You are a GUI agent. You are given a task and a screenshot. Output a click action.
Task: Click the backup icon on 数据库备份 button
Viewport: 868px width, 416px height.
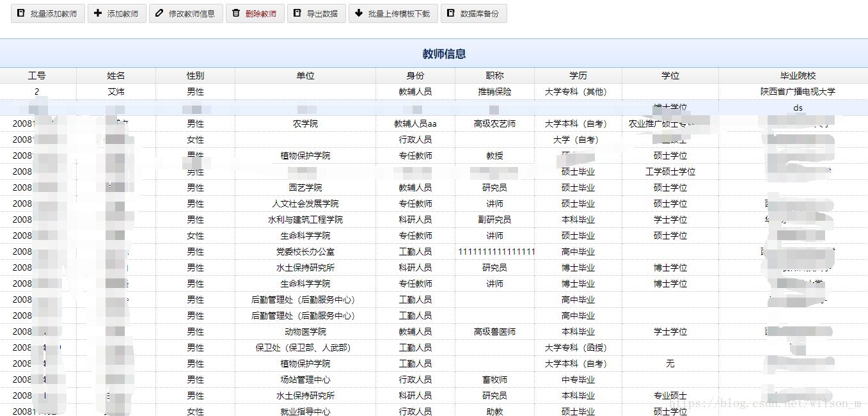pyautogui.click(x=451, y=13)
